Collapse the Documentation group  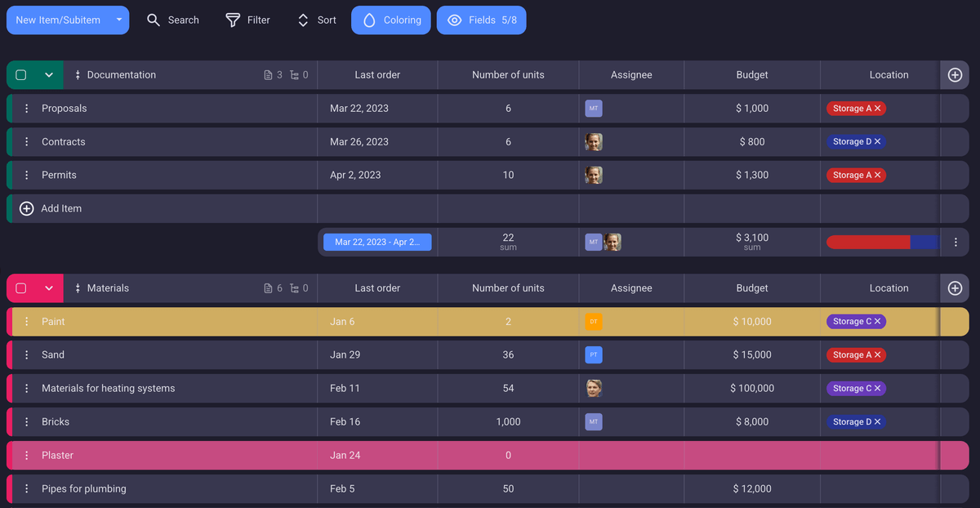(47, 74)
